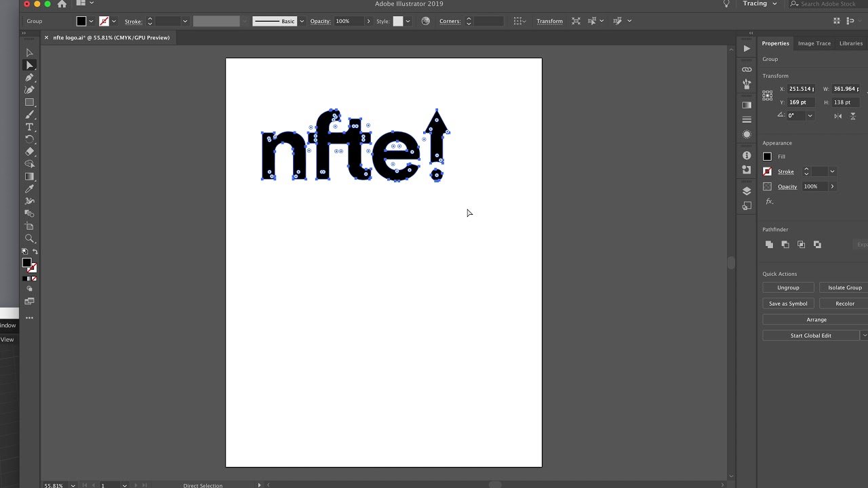Switch to Image Trace tab

pos(814,43)
